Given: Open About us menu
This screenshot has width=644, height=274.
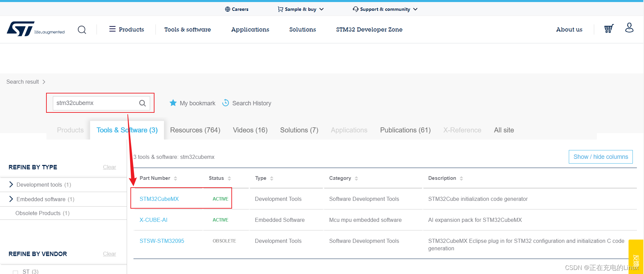Looking at the screenshot, I should click(x=569, y=29).
